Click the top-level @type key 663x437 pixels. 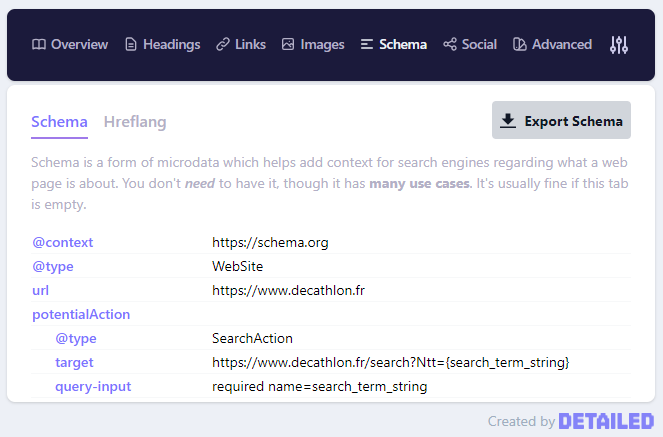(53, 267)
